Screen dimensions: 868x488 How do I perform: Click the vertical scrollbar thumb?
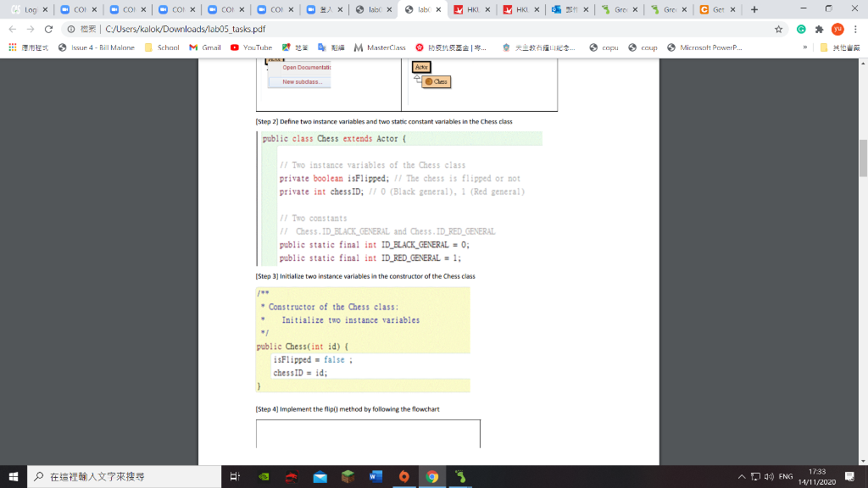[863, 158]
